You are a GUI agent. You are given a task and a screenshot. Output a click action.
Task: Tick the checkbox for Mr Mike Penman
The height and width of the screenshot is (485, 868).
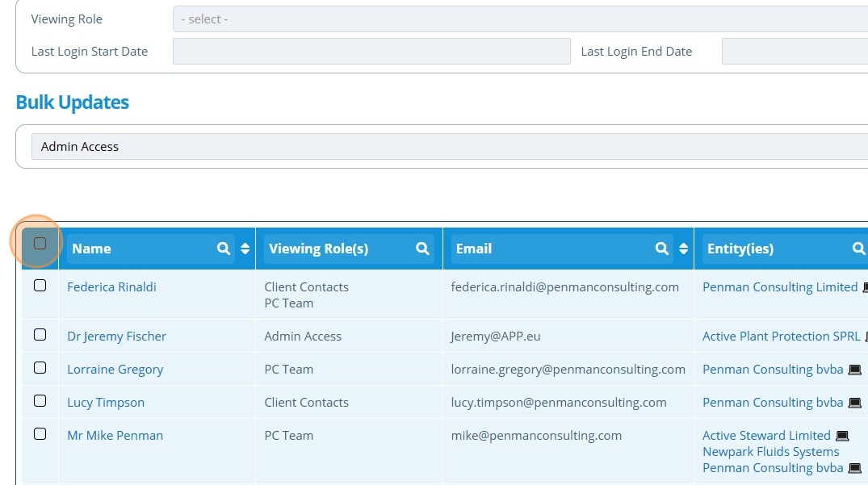[40, 434]
